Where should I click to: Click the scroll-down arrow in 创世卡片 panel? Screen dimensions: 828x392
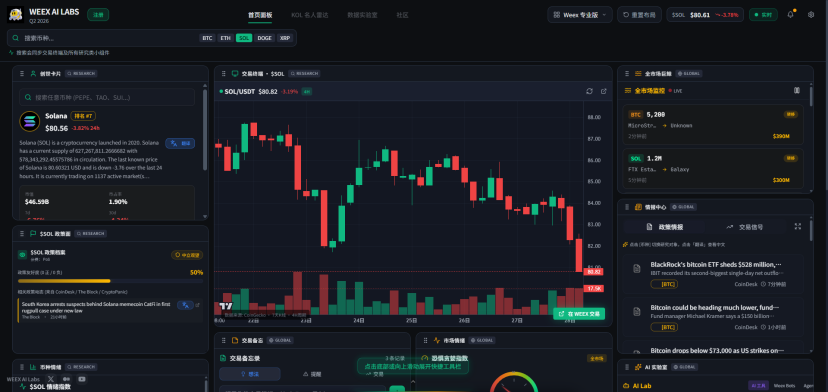point(205,216)
